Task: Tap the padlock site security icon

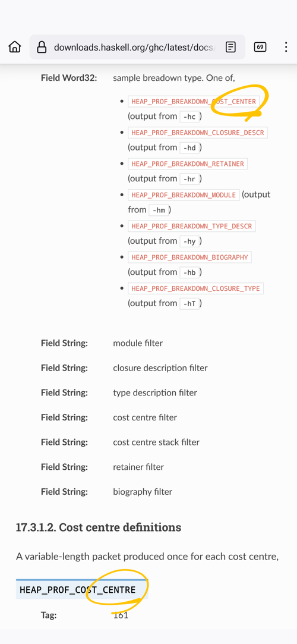Action: click(x=42, y=47)
